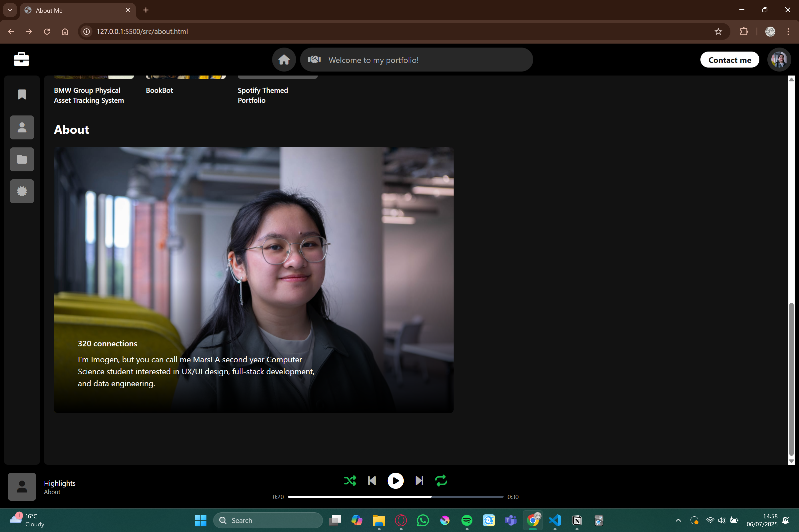Screen dimensions: 799x532
Task: Go to the portfolio home button
Action: click(284, 60)
